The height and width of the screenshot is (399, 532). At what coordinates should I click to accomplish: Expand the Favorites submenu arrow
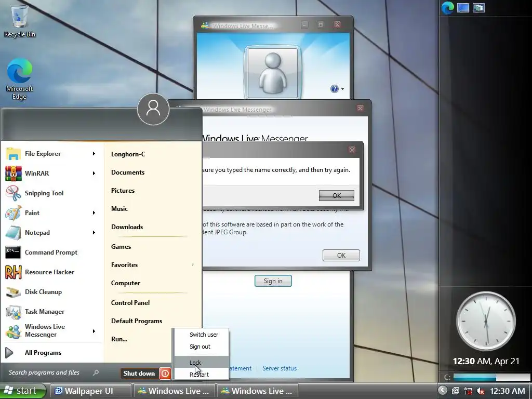[x=193, y=264]
